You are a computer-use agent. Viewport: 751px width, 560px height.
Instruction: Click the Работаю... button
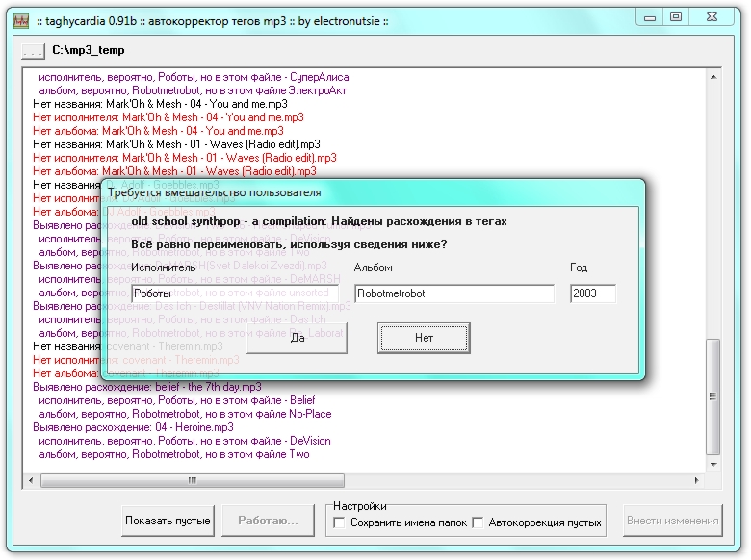(269, 521)
